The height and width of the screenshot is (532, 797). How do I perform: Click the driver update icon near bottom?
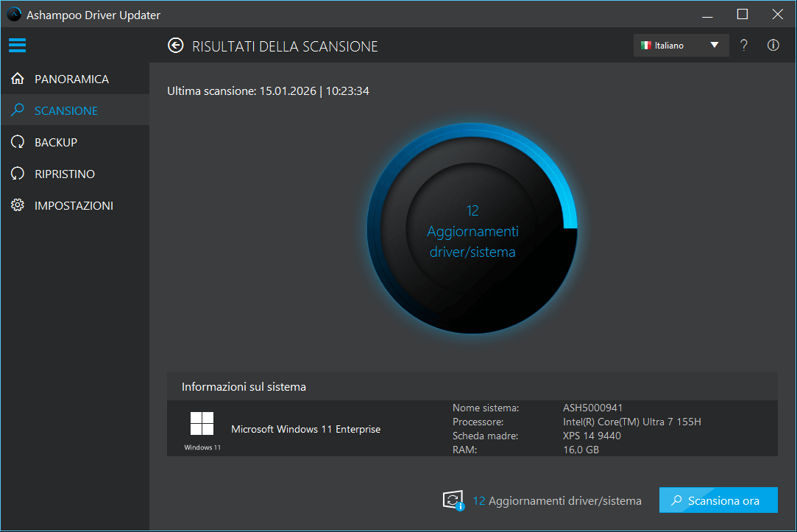click(453, 500)
